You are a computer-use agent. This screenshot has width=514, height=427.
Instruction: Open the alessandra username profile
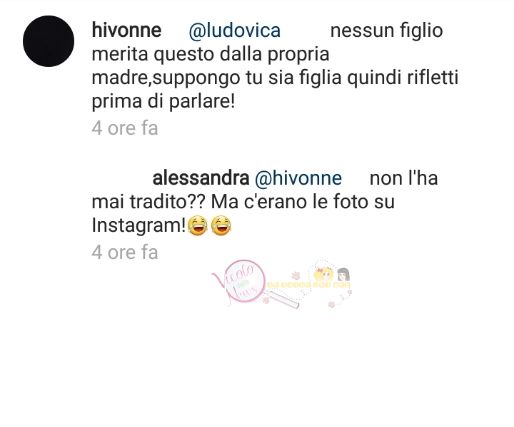pos(201,178)
